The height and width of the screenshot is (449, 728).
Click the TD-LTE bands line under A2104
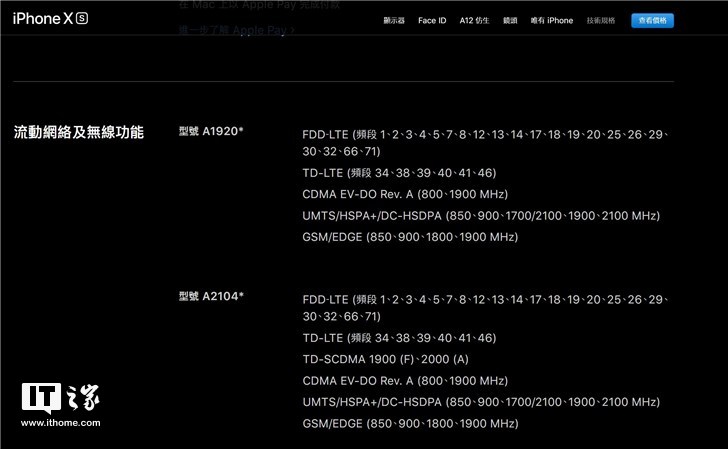[x=399, y=338]
